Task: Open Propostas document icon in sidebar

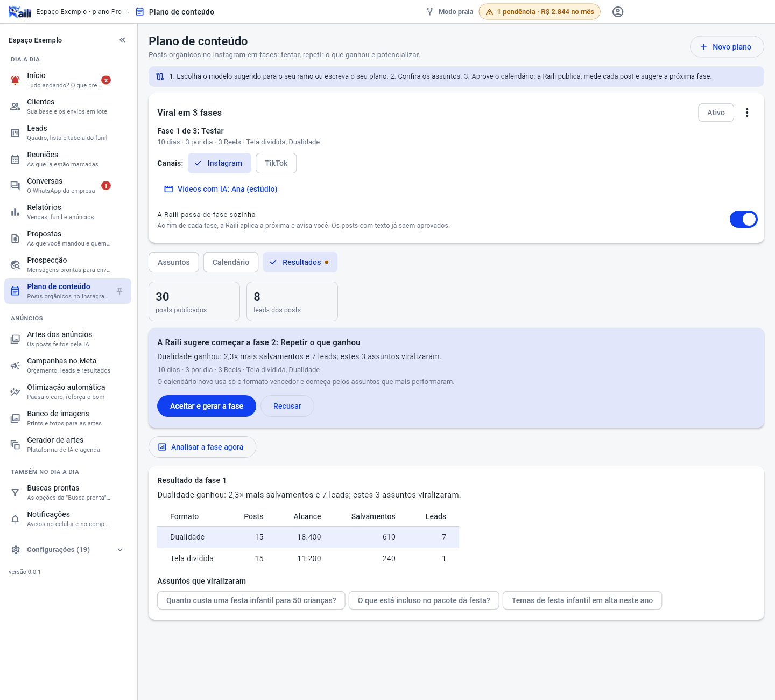Action: point(15,239)
